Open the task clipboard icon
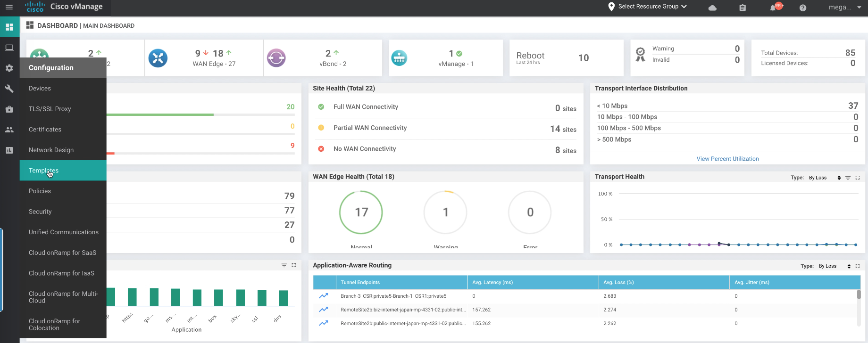 743,8
